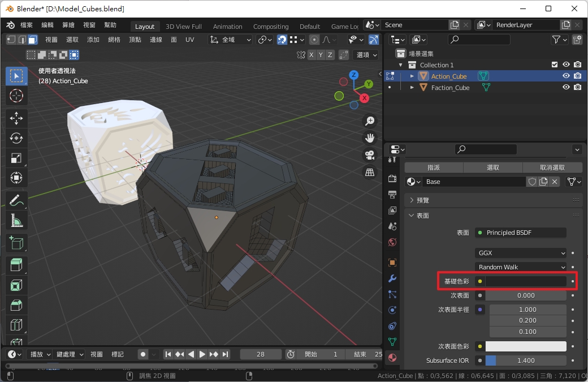Select the Annotate pencil tool

point(16,200)
